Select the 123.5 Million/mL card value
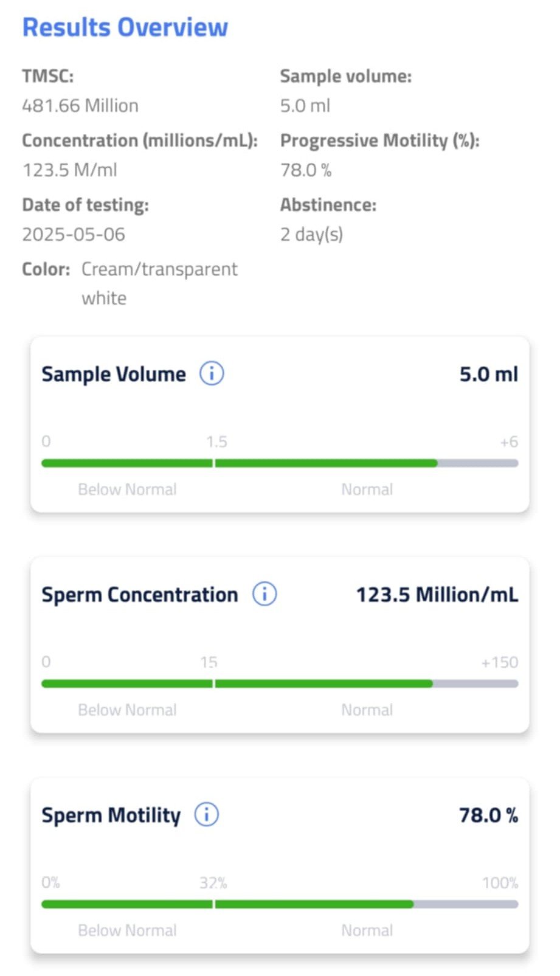Image resolution: width=560 pixels, height=976 pixels. pos(437,594)
